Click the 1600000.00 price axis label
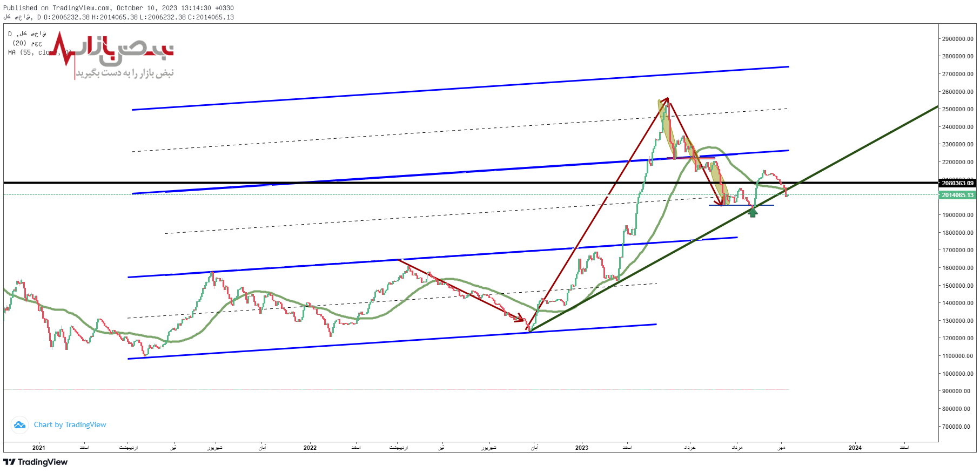The height and width of the screenshot is (472, 980). point(958,268)
